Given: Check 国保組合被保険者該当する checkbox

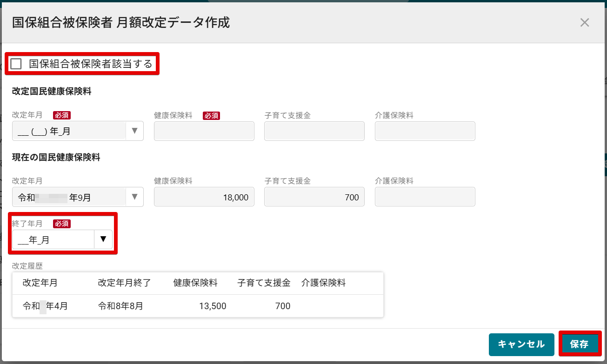Looking at the screenshot, I should (x=16, y=64).
